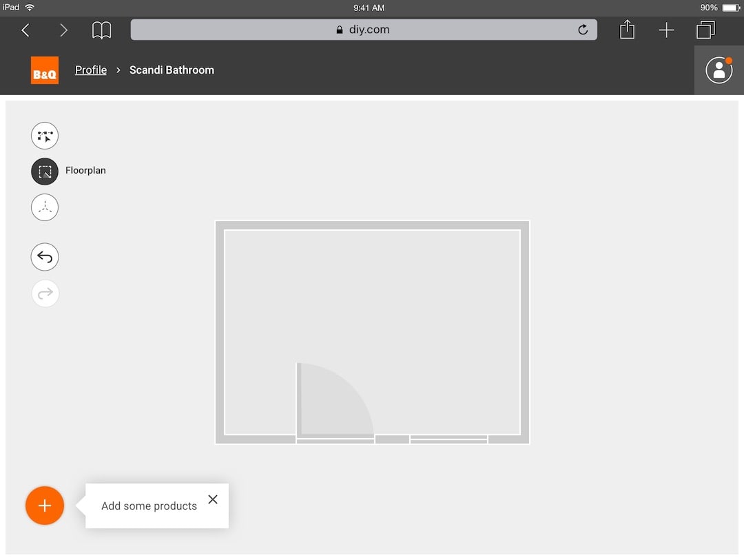
Task: Select the window on bottom wall
Action: point(449,439)
